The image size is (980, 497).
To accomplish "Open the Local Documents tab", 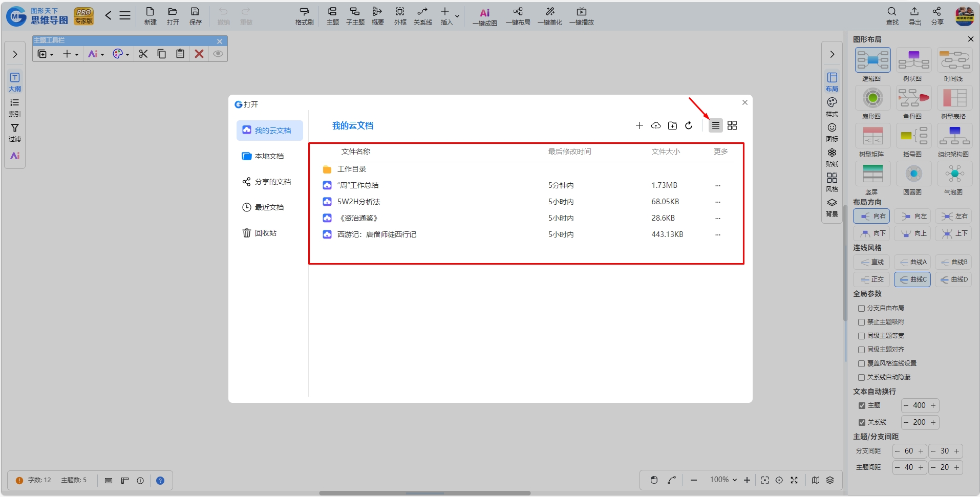I will coord(270,156).
